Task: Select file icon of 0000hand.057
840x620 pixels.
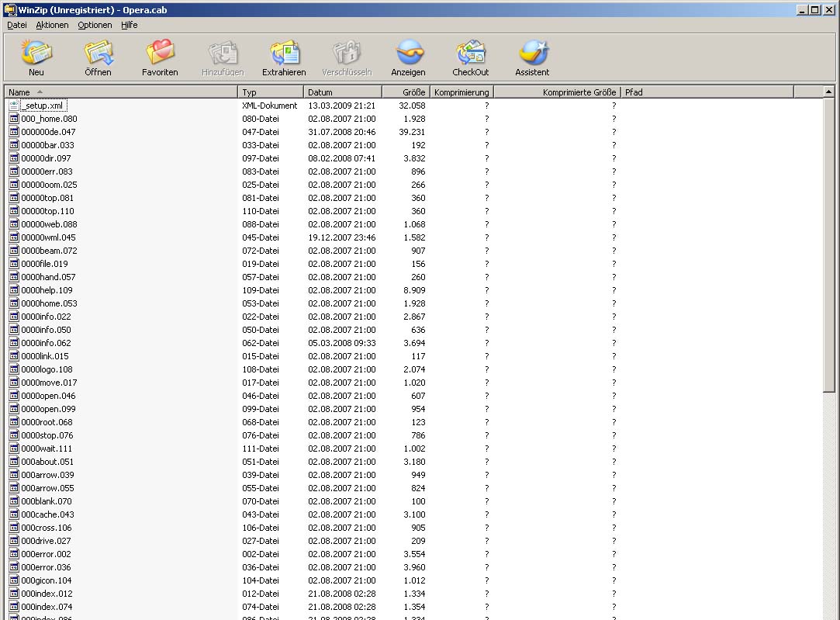Action: click(x=14, y=277)
